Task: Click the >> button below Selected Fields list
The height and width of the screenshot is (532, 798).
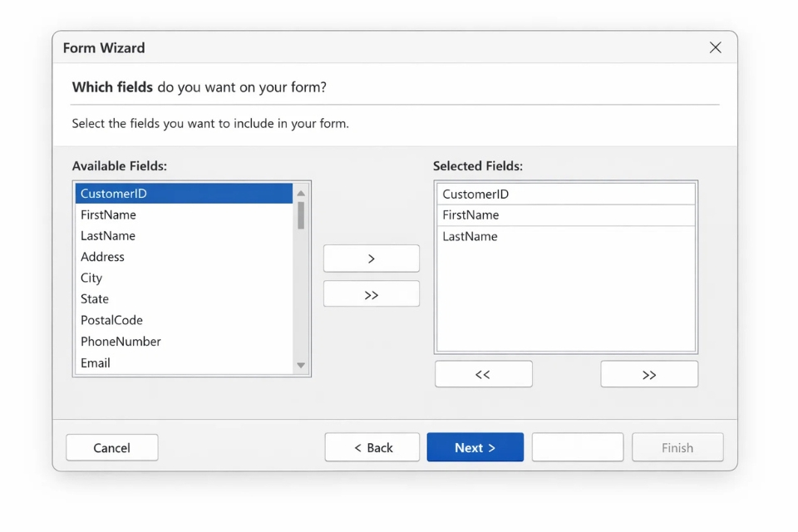Action: [x=649, y=374]
